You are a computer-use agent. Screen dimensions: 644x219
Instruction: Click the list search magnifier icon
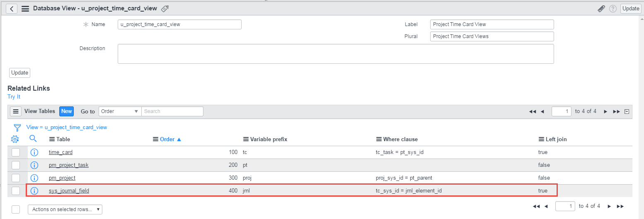coord(34,139)
